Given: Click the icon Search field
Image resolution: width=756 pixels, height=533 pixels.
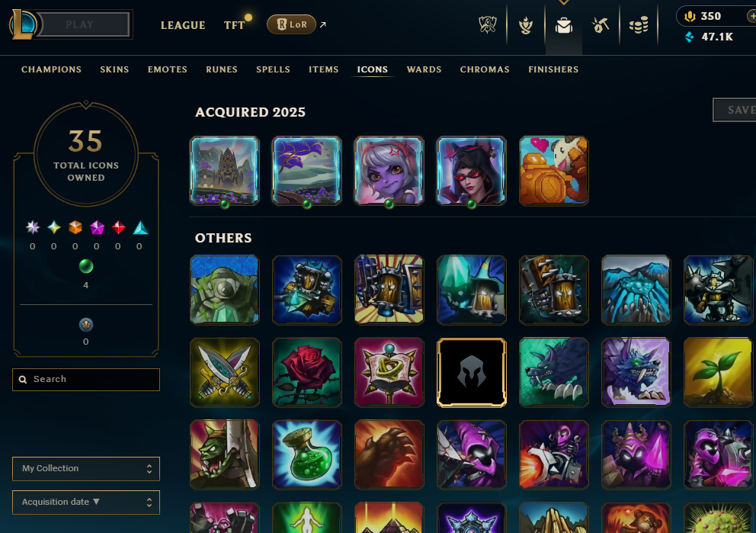Looking at the screenshot, I should (x=86, y=380).
